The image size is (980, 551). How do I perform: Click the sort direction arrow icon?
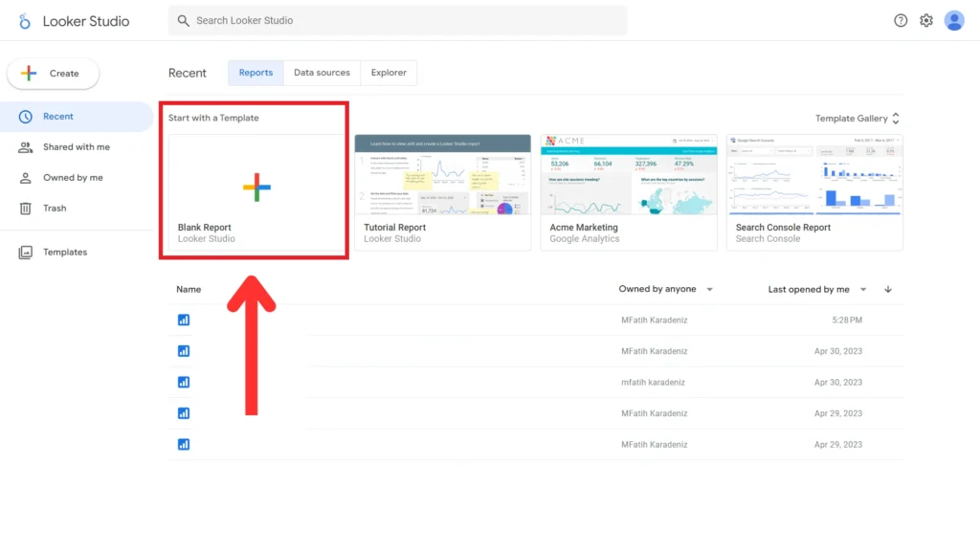pyautogui.click(x=888, y=289)
